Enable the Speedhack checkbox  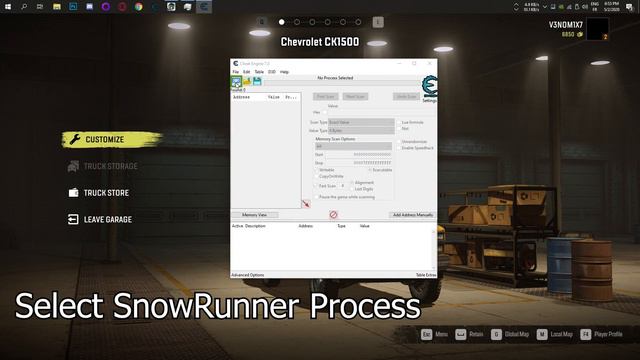point(399,148)
